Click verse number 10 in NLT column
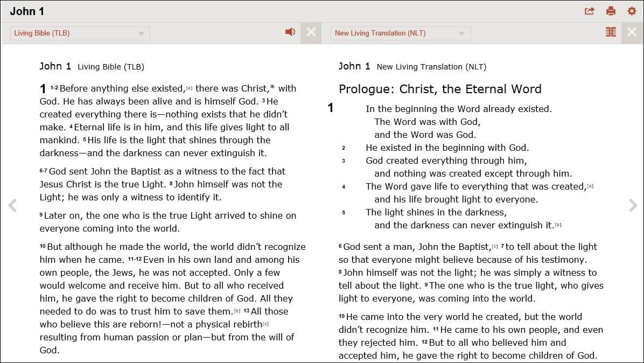Screen dimensions: 644x363 pos(342,316)
